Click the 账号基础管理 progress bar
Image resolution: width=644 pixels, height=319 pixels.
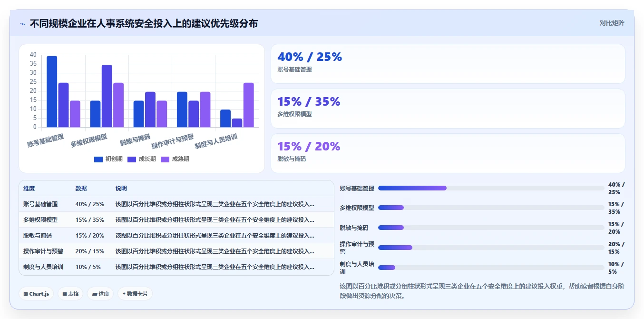(491, 188)
